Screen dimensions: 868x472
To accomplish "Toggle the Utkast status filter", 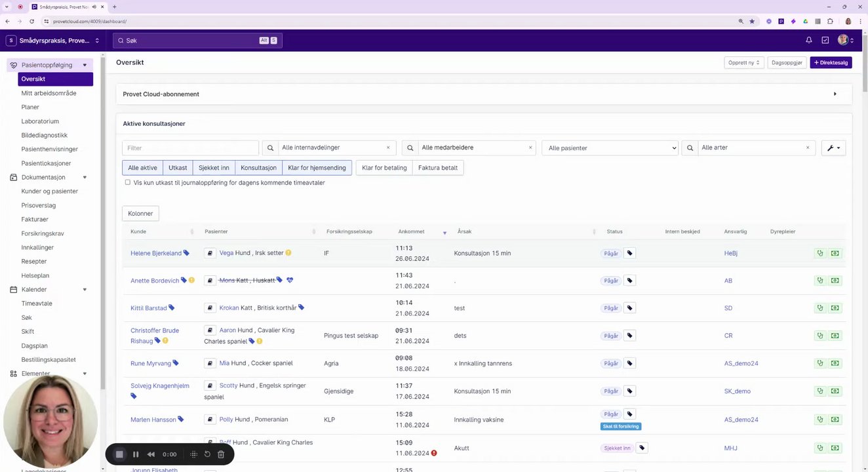I will [178, 168].
